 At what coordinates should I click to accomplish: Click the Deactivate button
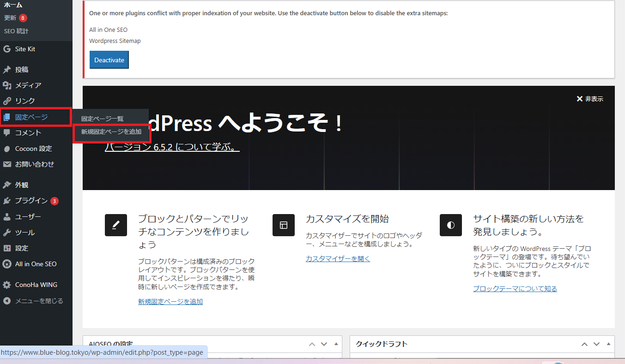pos(109,60)
